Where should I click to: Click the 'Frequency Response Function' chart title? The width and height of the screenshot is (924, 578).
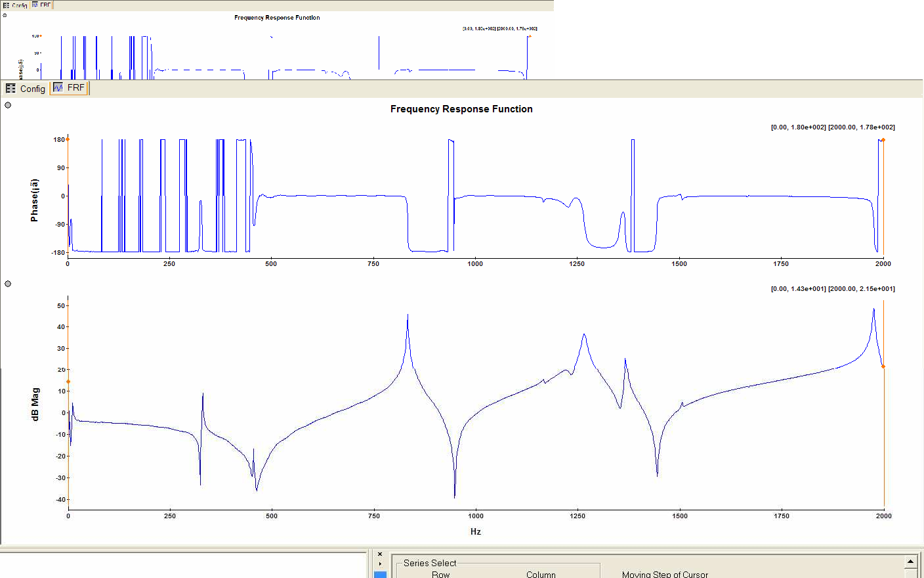click(x=461, y=109)
